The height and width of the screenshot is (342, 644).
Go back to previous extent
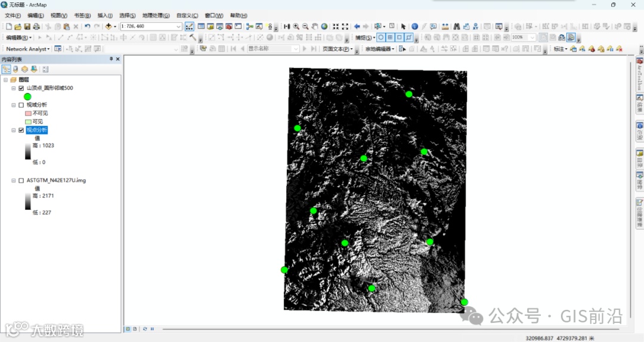357,26
